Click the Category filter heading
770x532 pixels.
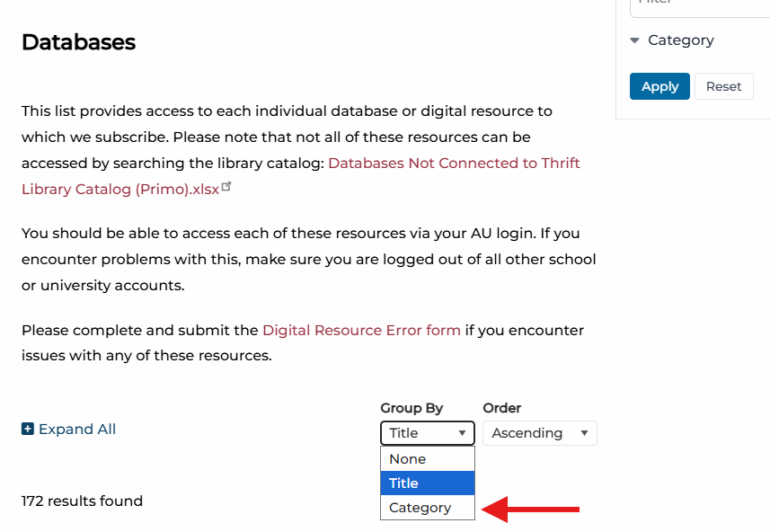(681, 40)
